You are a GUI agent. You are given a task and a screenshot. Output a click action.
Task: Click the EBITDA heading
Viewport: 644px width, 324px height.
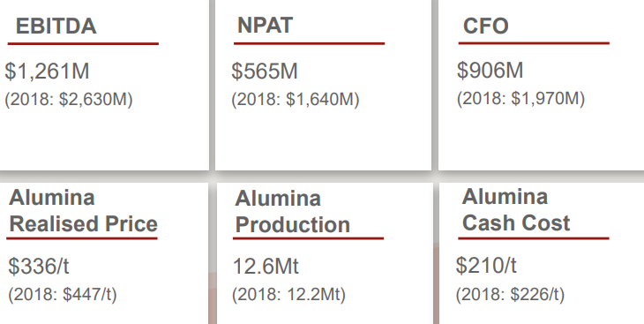pos(56,26)
